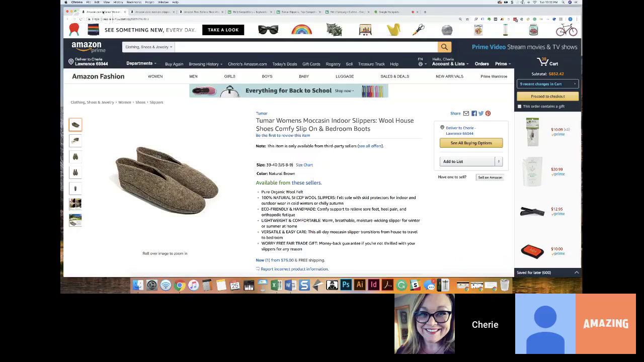
Task: Click the bicycle icon in top banner
Action: [567, 30]
